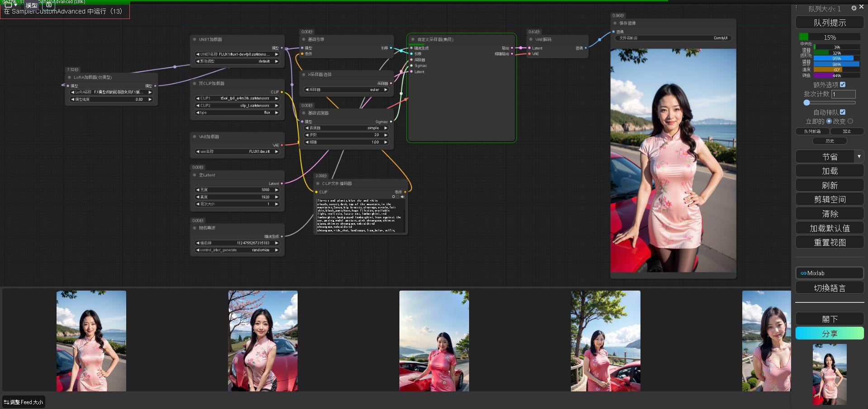
Task: Click the Mixlab infinity icon
Action: [803, 273]
